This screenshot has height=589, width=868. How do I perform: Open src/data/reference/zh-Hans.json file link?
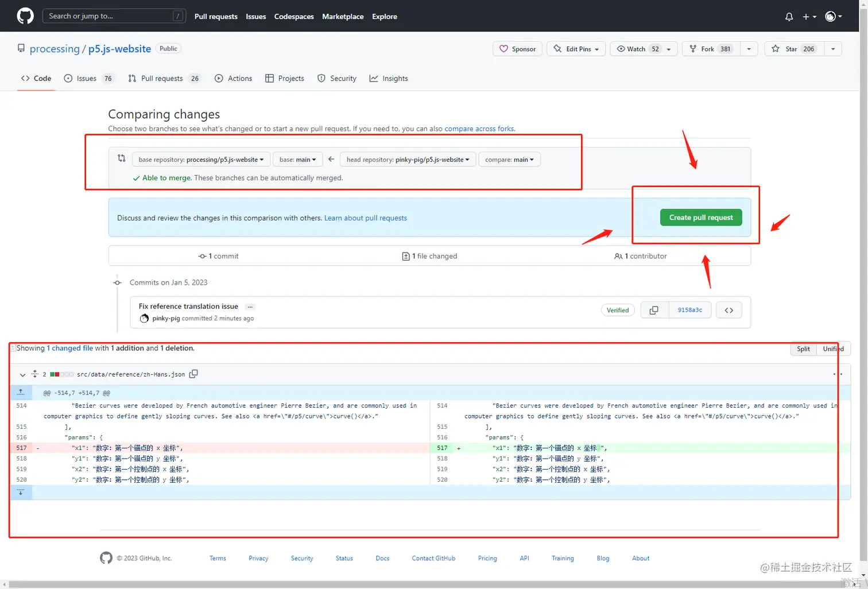tap(131, 374)
